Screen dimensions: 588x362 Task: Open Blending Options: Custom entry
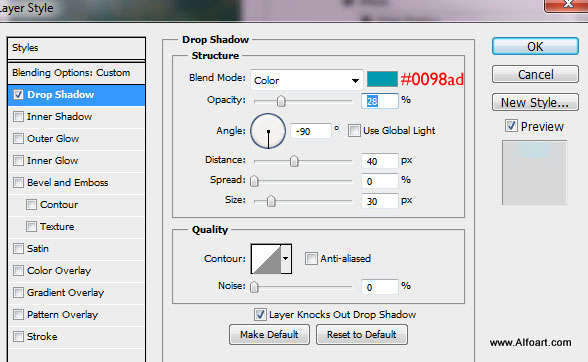coord(76,73)
